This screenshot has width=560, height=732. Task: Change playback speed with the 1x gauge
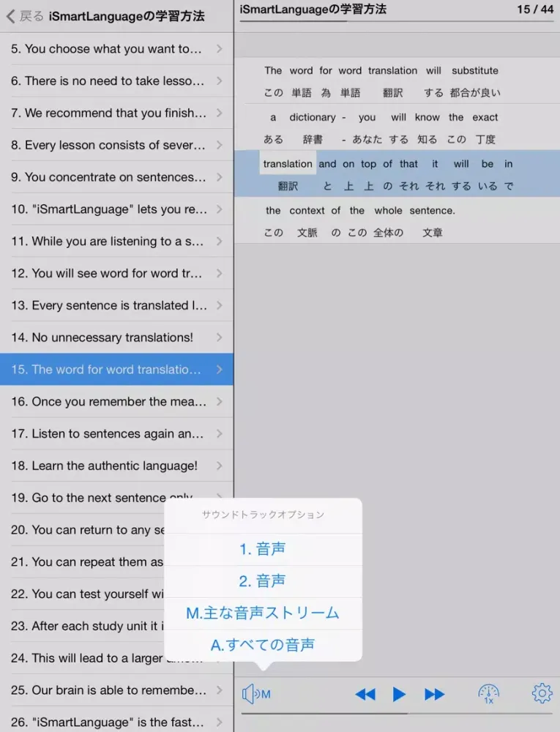[x=488, y=694]
